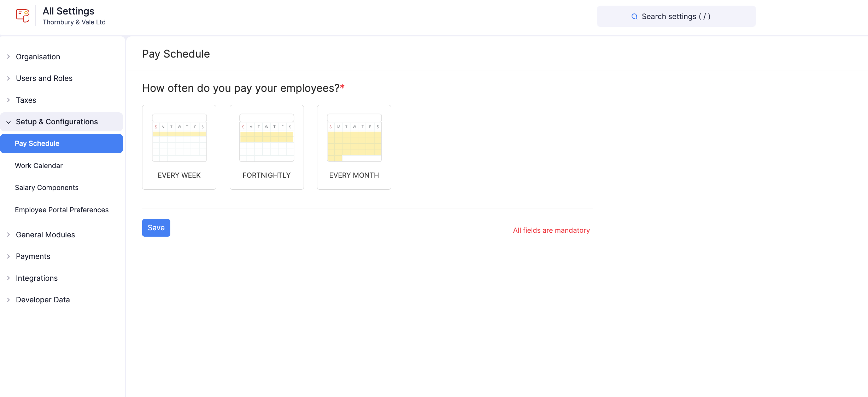Focus the Search settings field

676,16
